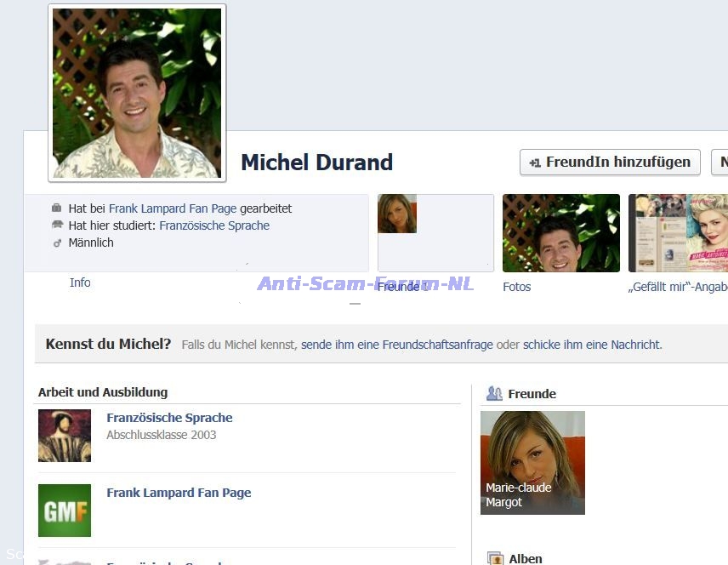Click the briefcase work icon
This screenshot has width=728, height=565.
click(57, 208)
